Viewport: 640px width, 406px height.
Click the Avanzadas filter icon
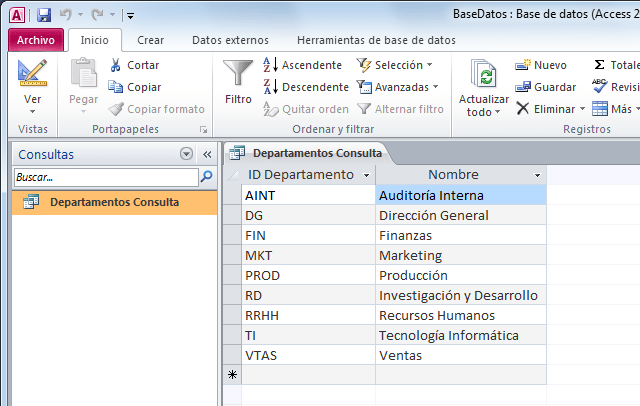pyautogui.click(x=364, y=87)
